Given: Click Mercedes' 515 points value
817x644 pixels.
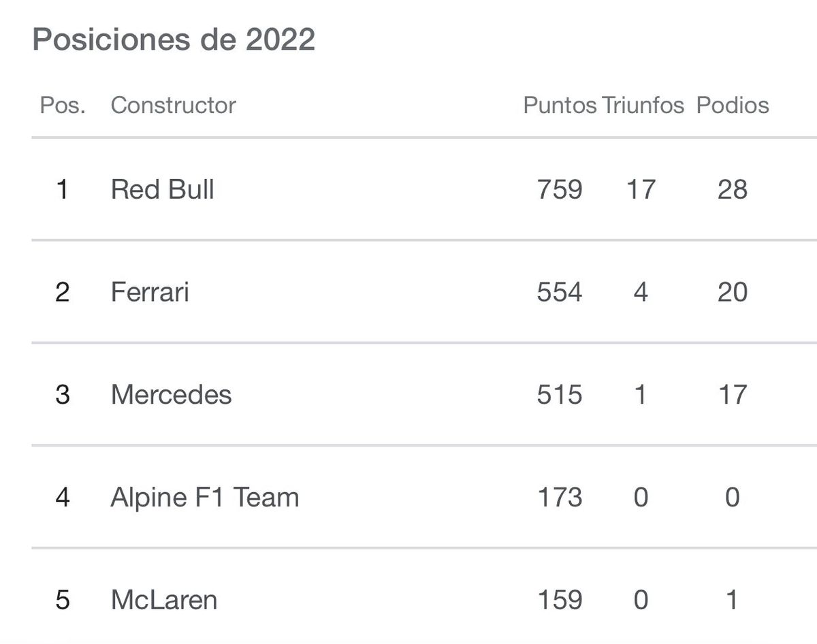Looking at the screenshot, I should [560, 395].
